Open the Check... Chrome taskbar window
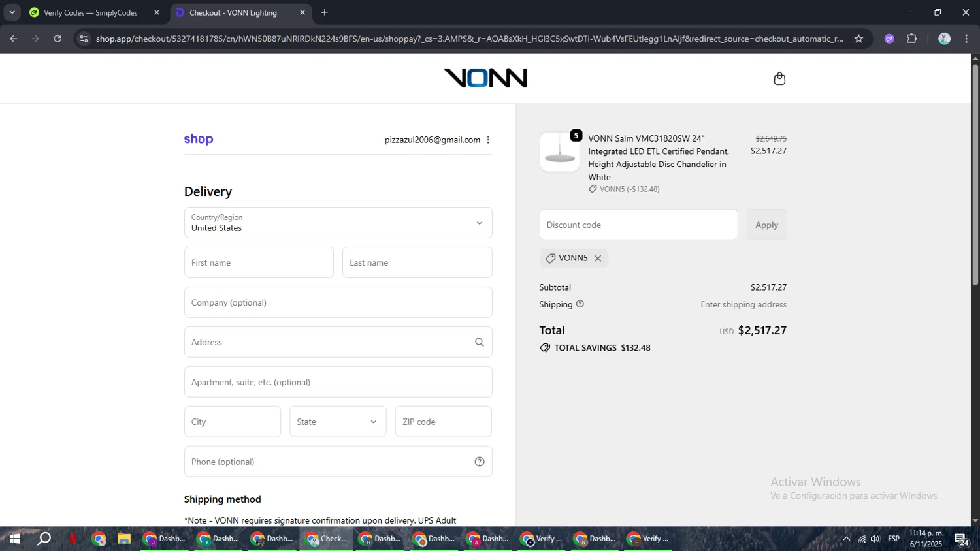The width and height of the screenshot is (980, 551). coord(326,539)
